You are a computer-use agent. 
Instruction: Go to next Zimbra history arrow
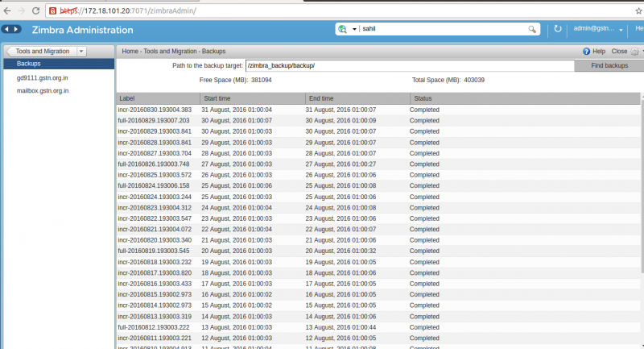click(16, 29)
